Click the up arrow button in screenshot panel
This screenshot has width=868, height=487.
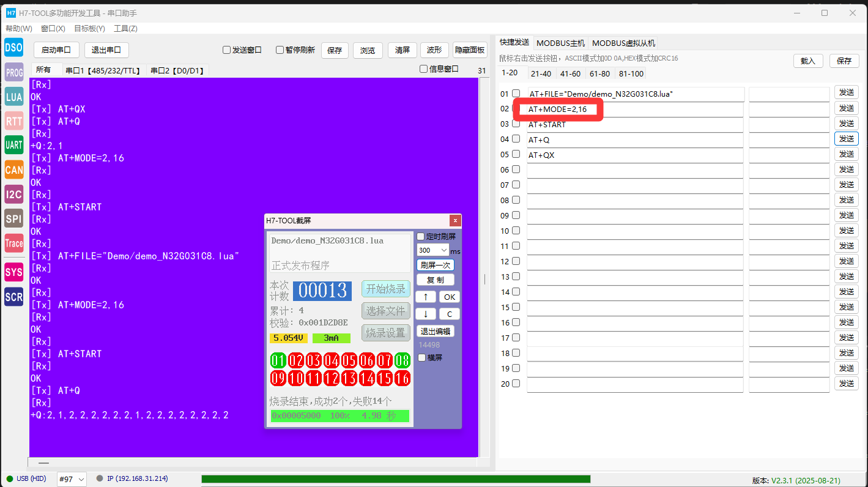(x=426, y=297)
